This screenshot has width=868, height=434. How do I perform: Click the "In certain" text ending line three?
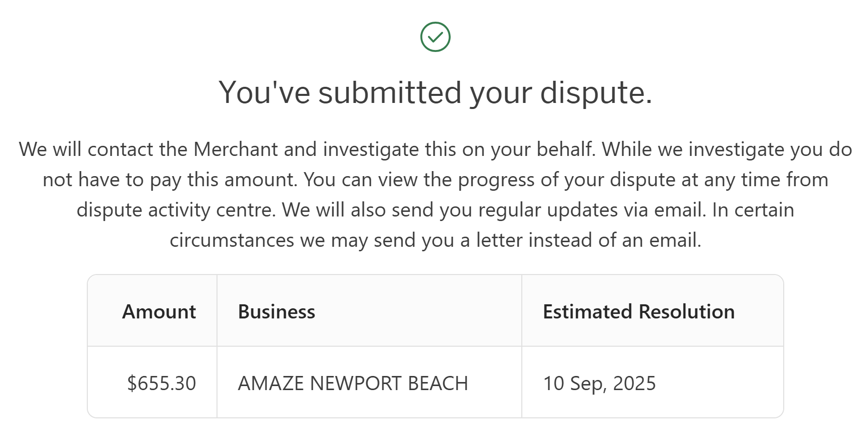[753, 210]
